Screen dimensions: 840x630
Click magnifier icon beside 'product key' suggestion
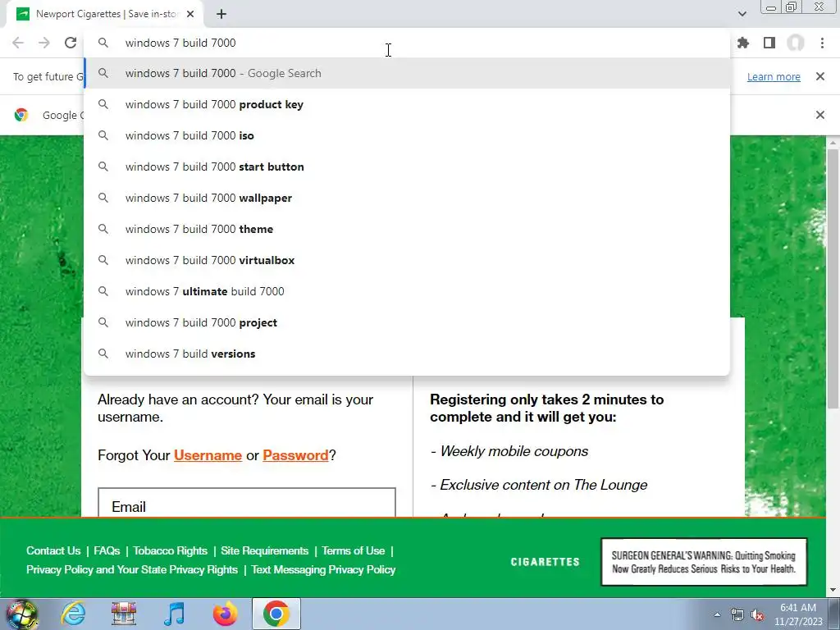coord(103,104)
